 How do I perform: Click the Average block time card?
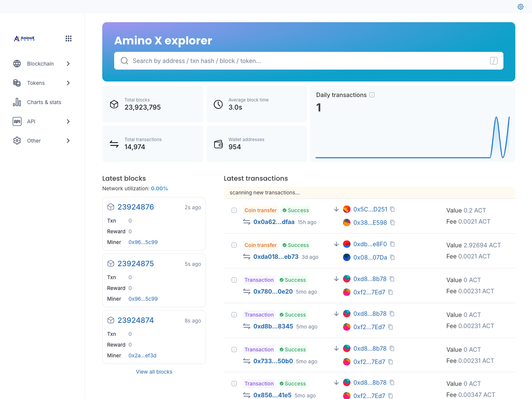pos(257,104)
